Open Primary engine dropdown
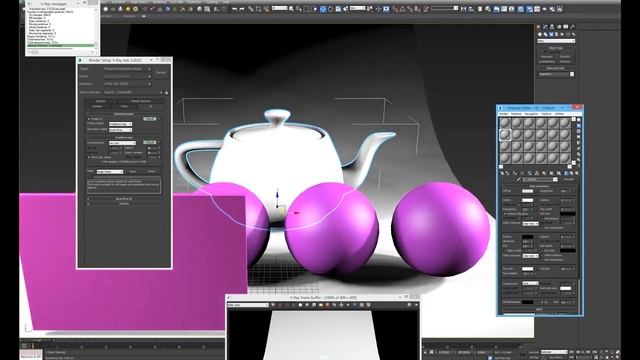 coord(120,124)
